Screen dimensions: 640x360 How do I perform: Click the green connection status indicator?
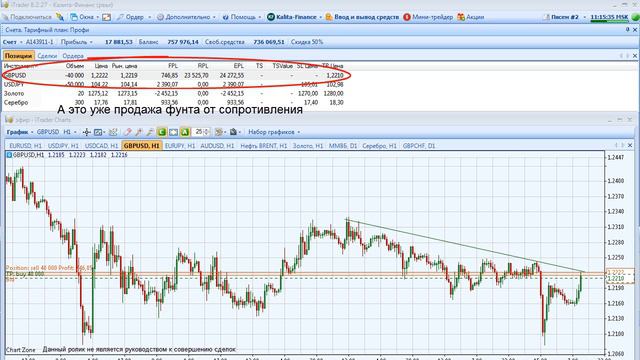(x=635, y=17)
